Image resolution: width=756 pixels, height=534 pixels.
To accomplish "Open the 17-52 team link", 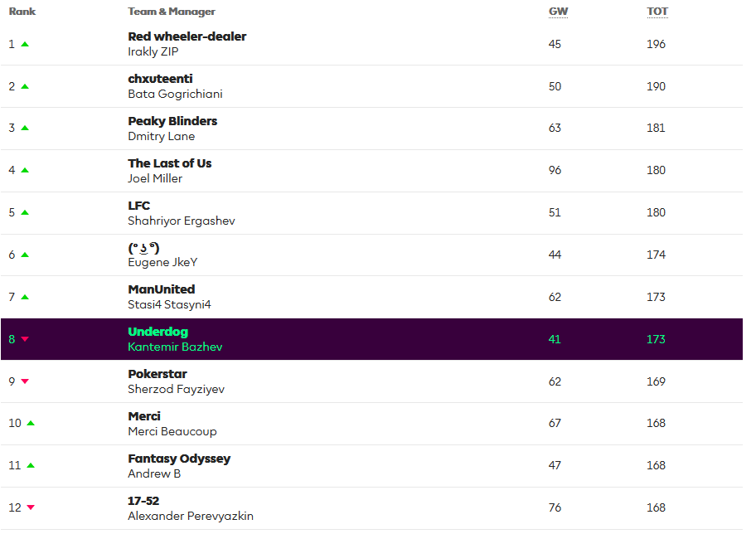I will point(143,501).
